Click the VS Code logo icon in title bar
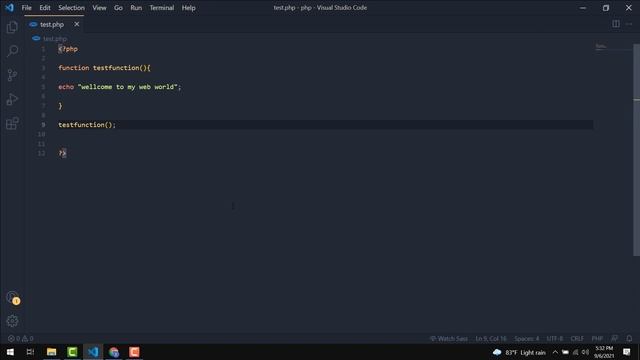The height and width of the screenshot is (360, 640). (x=9, y=7)
